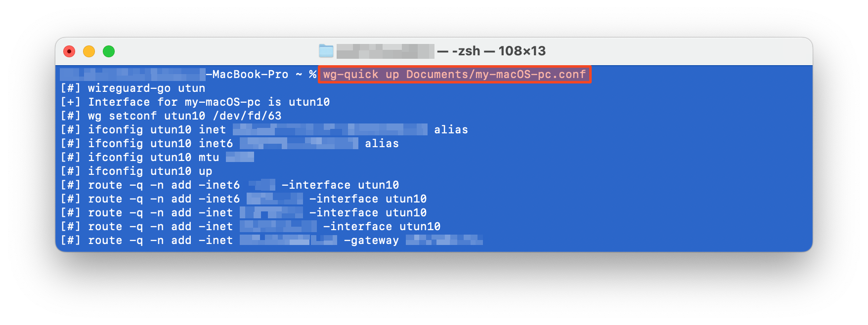This screenshot has height=325, width=868.
Task: Maximize the terminal using the green button
Action: pyautogui.click(x=109, y=51)
